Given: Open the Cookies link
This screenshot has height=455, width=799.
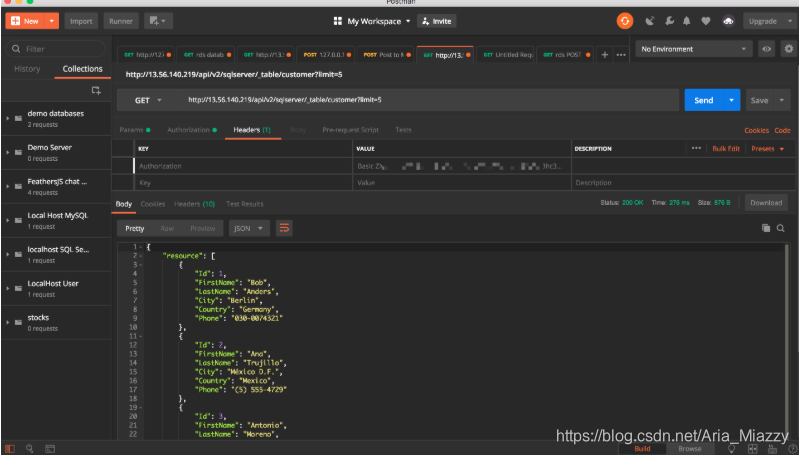Looking at the screenshot, I should click(756, 130).
